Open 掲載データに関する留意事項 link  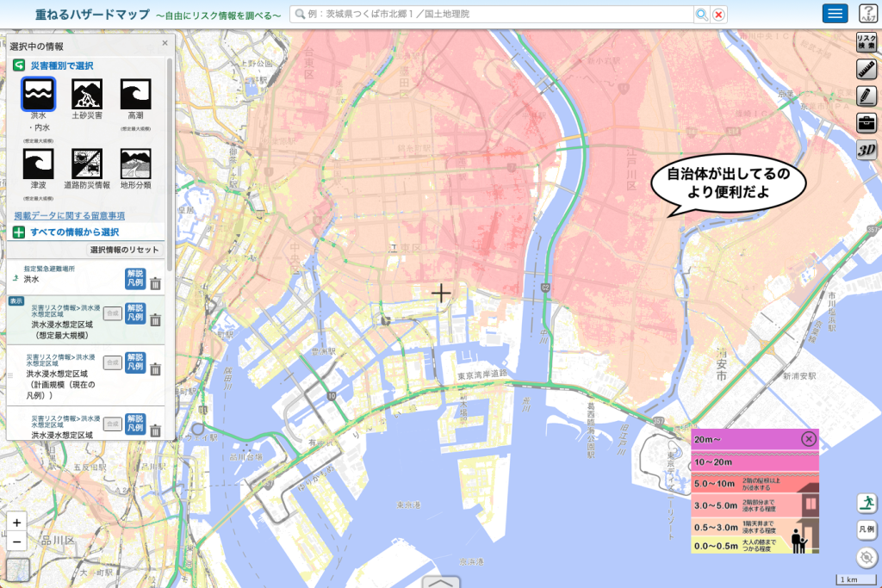(69, 215)
